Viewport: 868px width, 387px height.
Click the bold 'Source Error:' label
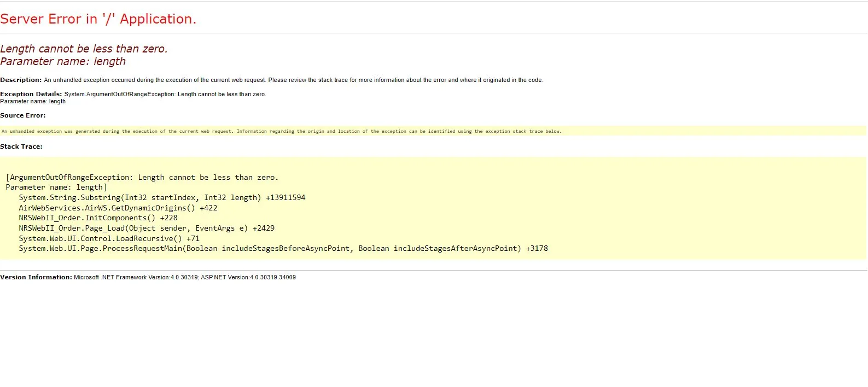(23, 115)
